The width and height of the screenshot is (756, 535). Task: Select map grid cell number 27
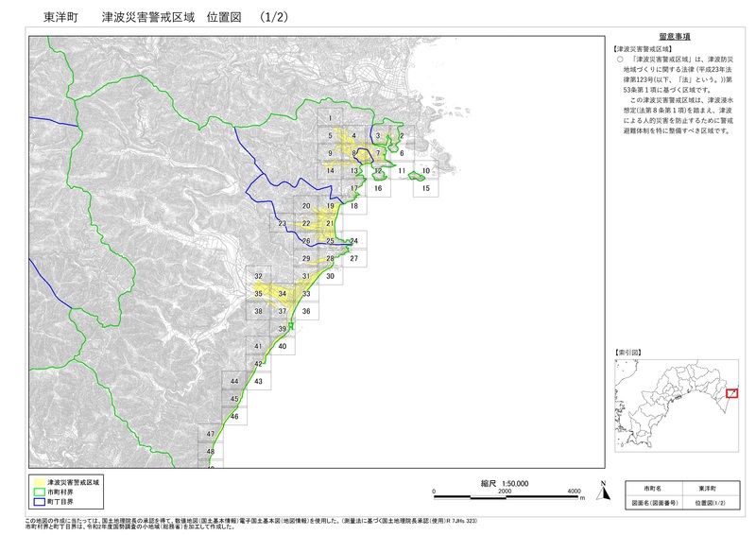[354, 257]
